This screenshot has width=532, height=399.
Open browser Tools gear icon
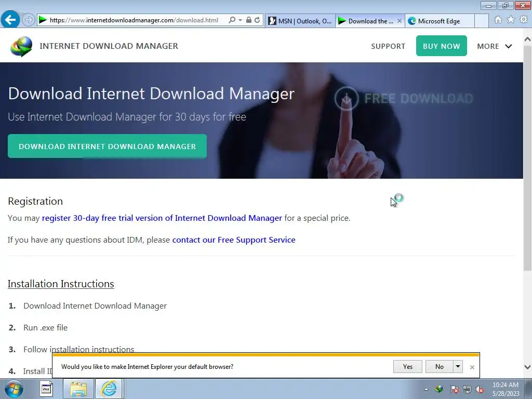pos(524,20)
